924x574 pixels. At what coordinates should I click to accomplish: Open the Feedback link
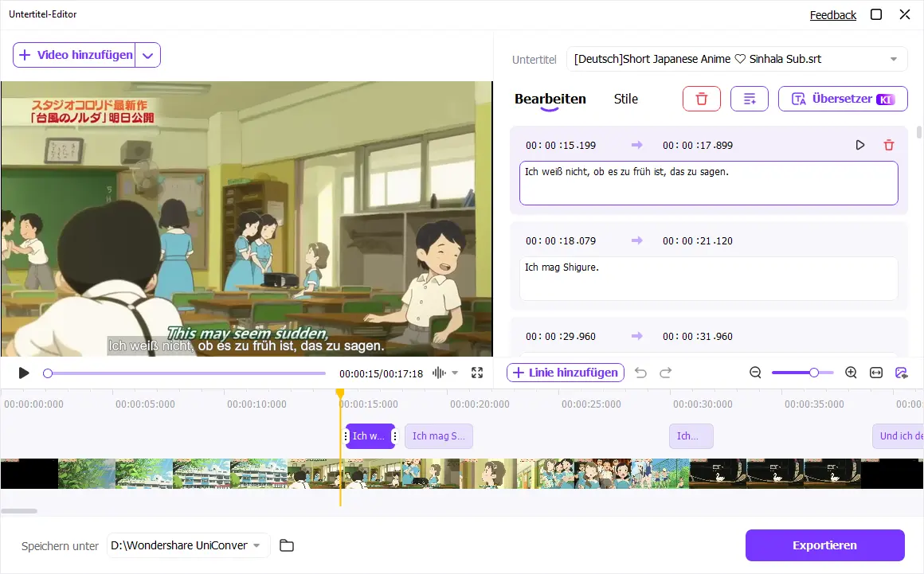coord(832,15)
